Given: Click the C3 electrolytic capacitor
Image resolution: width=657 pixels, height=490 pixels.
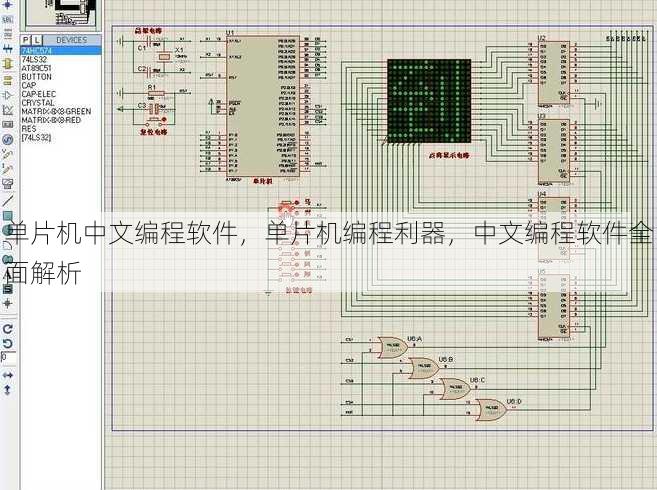Looking at the screenshot, I should (x=153, y=109).
